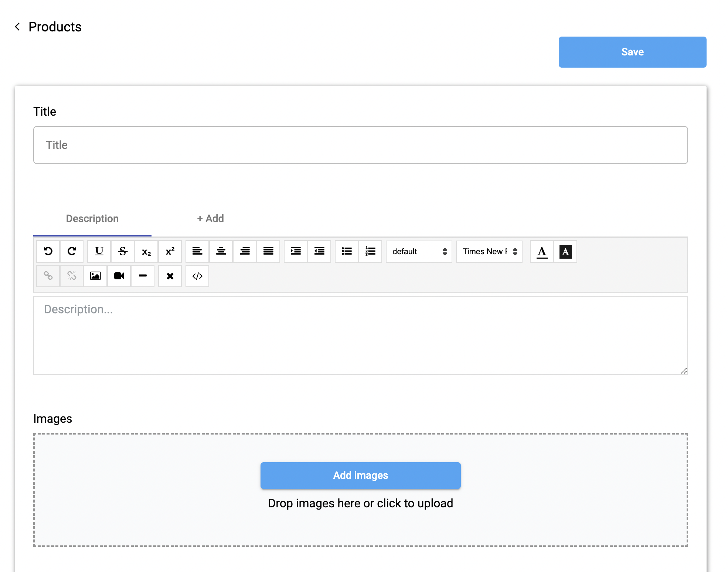The width and height of the screenshot is (728, 572).
Task: Open the font size dropdown showing default
Action: [419, 251]
